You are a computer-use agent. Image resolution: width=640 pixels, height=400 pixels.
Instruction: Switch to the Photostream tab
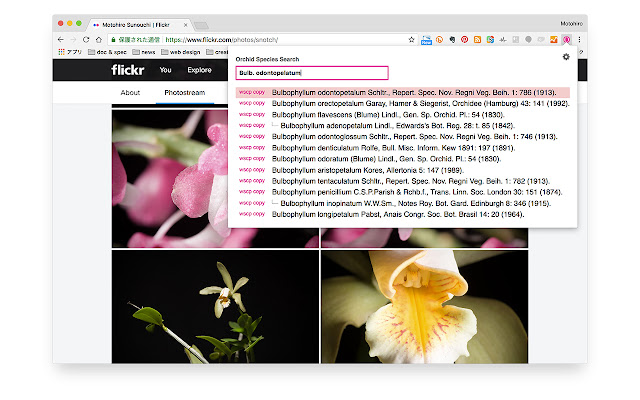184,93
